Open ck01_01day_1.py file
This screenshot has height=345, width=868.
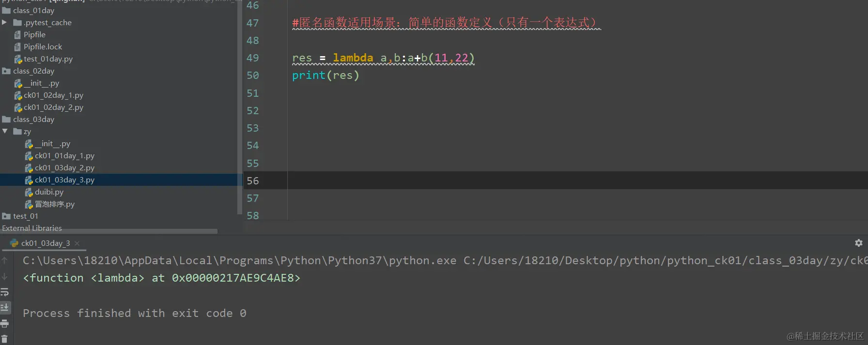60,155
